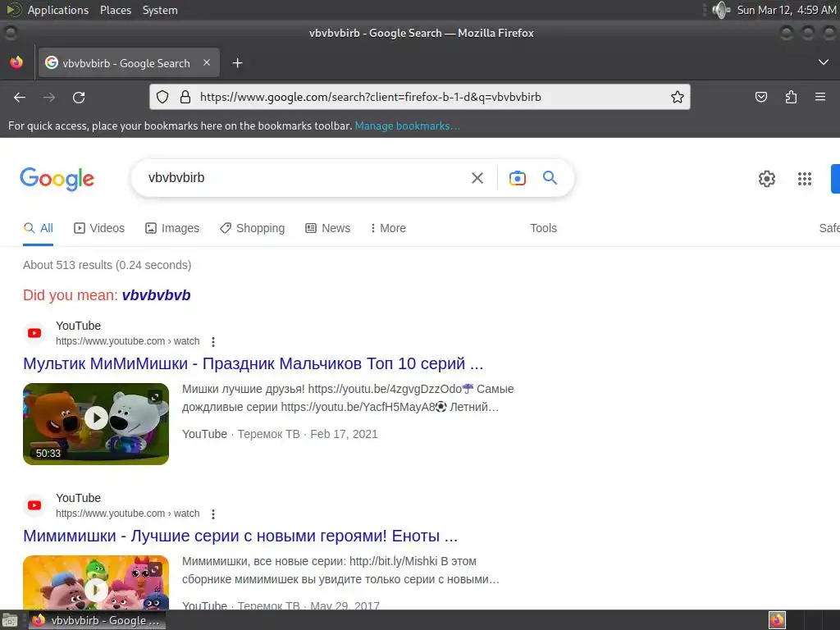The height and width of the screenshot is (630, 840).
Task: Click the Google logo
Action: pos(57,178)
